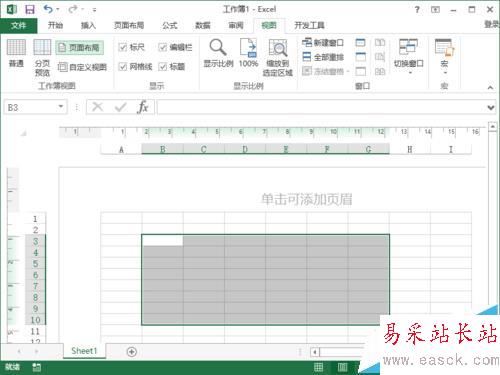This screenshot has width=500, height=375.
Task: Select the Sheet1 tab
Action: [x=84, y=351]
